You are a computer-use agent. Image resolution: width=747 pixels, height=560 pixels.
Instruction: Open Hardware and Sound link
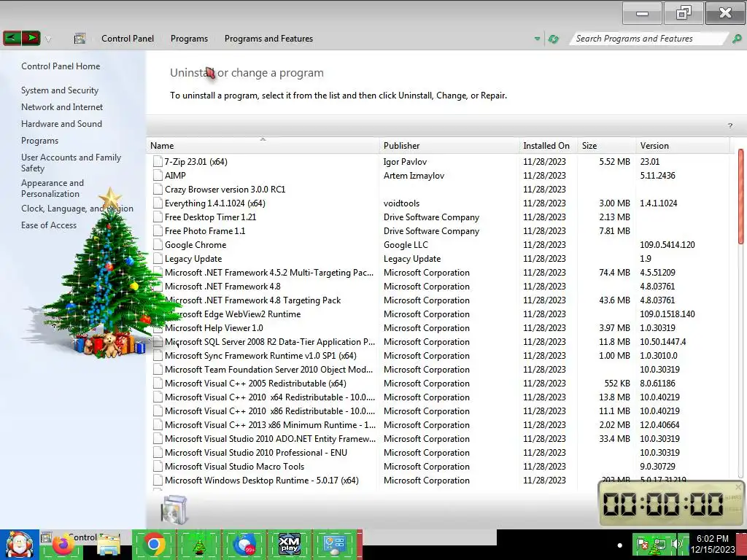pos(61,124)
